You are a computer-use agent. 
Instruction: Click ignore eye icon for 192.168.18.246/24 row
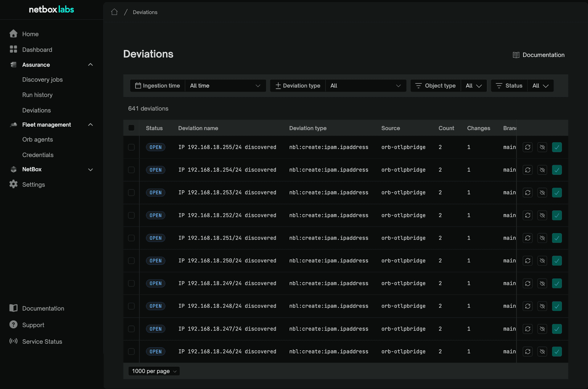542,352
